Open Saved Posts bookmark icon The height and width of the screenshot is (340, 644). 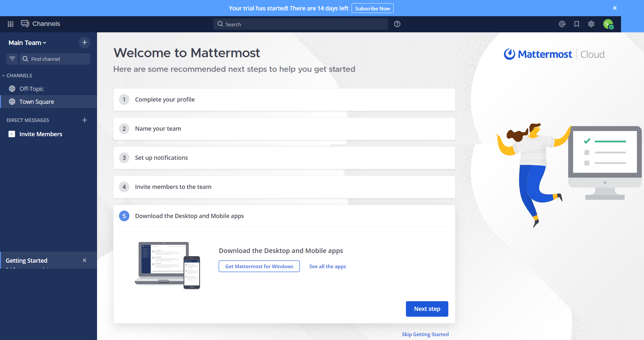tap(577, 24)
